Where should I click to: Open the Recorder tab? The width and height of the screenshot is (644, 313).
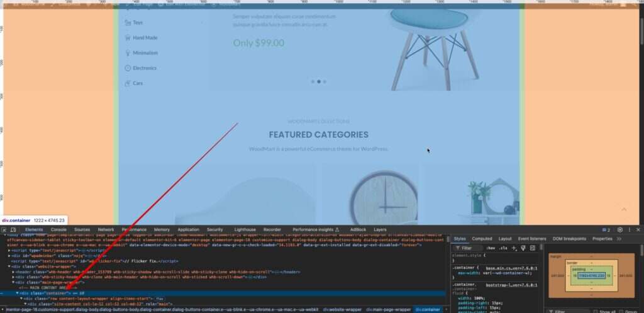pos(272,229)
